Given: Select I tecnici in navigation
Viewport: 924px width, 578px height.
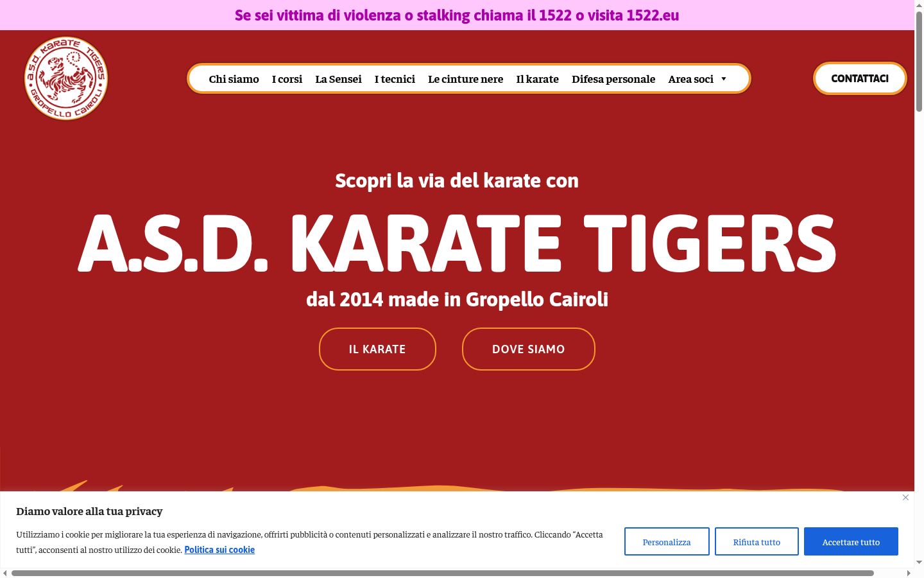Looking at the screenshot, I should pos(395,79).
